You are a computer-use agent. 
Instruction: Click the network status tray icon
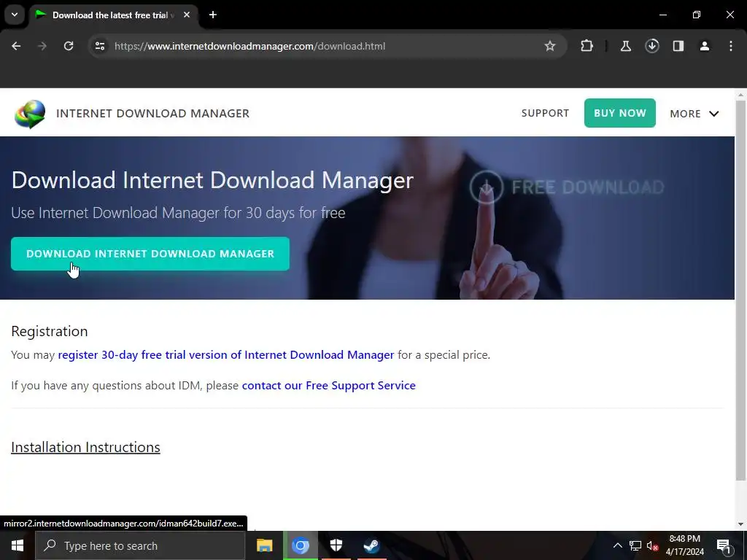[635, 545]
